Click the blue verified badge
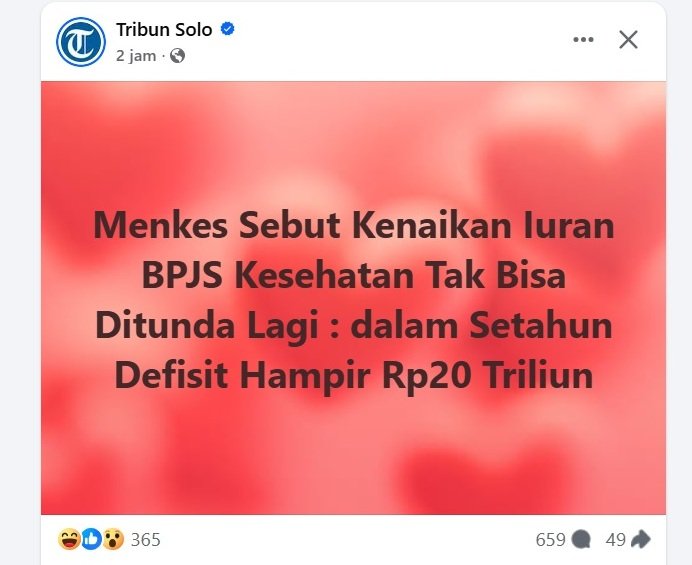This screenshot has width=692, height=565. point(228,29)
